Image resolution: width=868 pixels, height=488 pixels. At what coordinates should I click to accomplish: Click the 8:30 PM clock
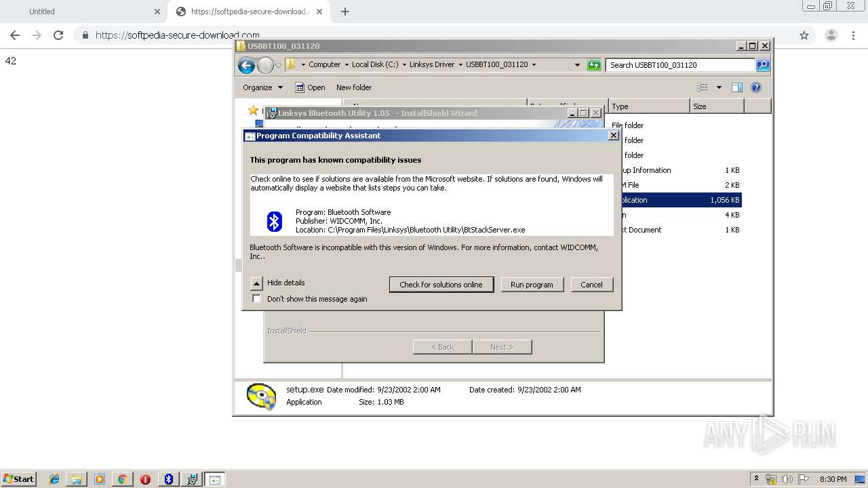[x=833, y=479]
